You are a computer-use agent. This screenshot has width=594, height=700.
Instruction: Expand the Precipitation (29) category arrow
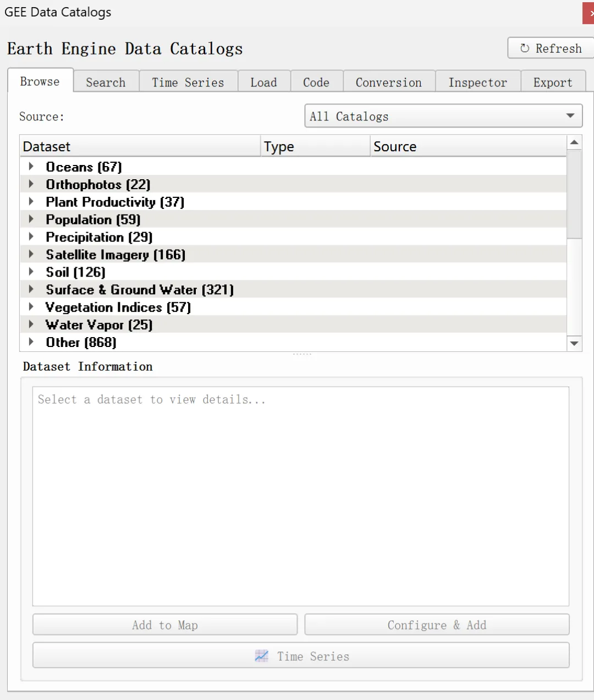[x=31, y=236]
